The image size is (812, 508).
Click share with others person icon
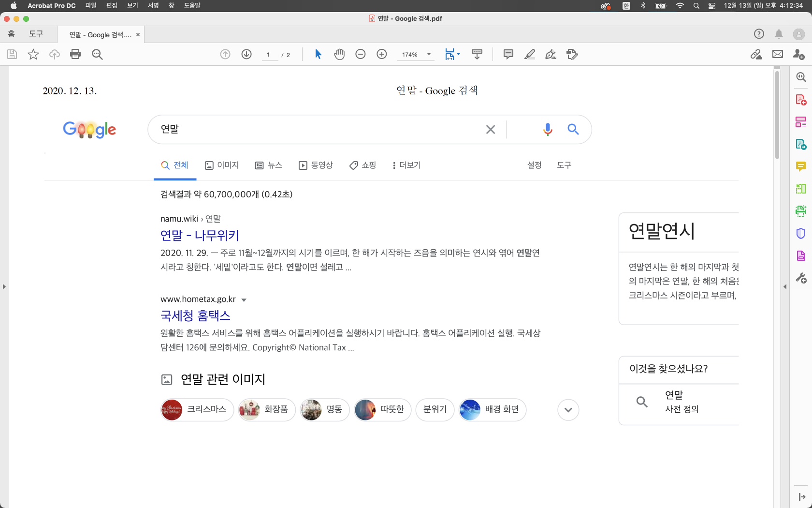(x=799, y=54)
